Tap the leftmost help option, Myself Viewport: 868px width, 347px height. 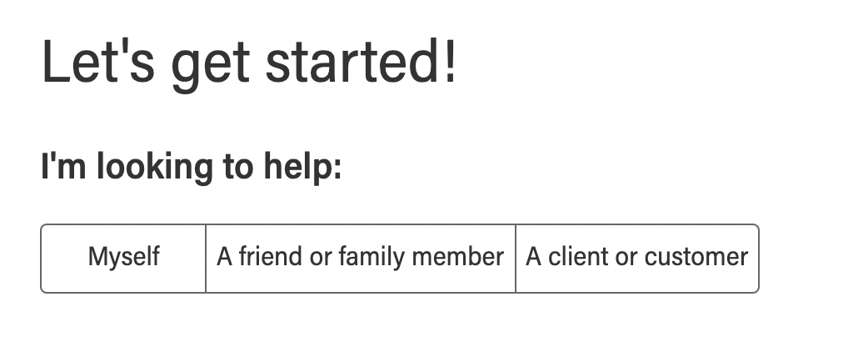click(x=123, y=258)
